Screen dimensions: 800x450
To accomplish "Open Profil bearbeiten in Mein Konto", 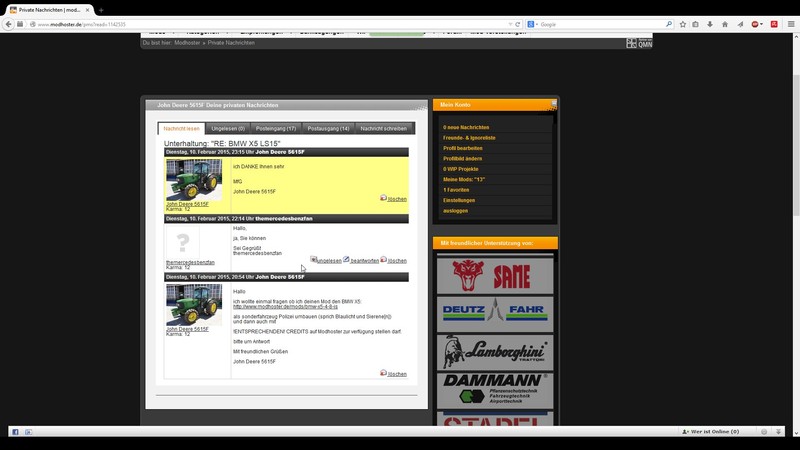I will tap(463, 148).
